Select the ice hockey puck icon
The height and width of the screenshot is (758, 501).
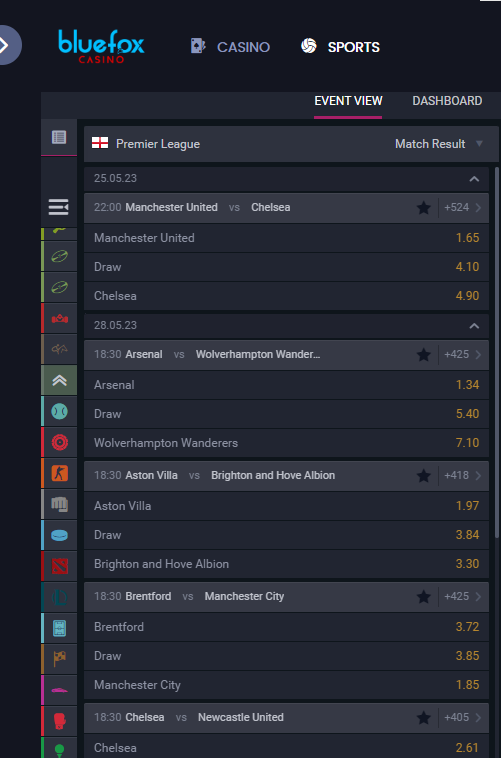[59, 535]
